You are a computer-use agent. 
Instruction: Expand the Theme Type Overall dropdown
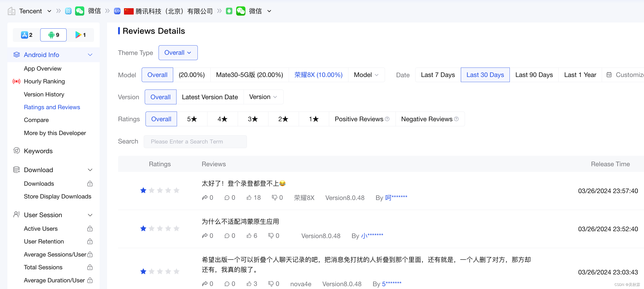coord(178,52)
